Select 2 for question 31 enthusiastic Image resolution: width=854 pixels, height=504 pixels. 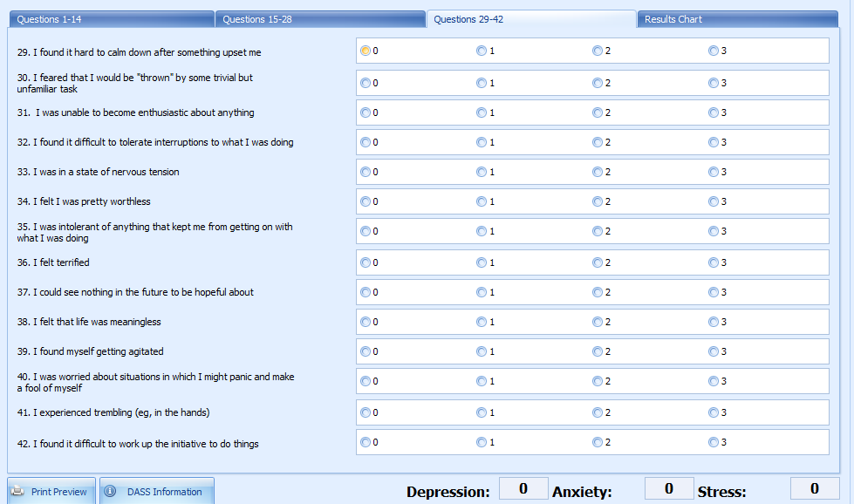click(598, 112)
